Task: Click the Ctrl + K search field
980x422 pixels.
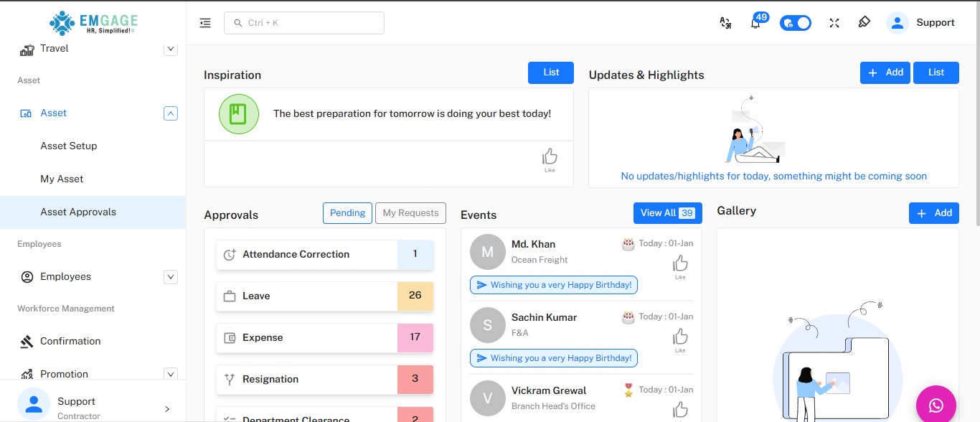Action: (x=304, y=22)
